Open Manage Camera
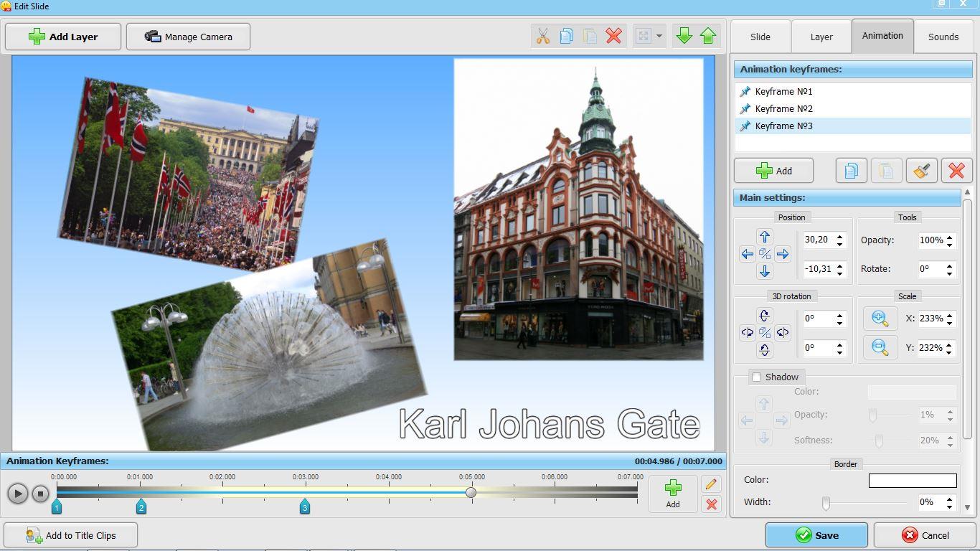This screenshot has height=551, width=980. click(188, 37)
